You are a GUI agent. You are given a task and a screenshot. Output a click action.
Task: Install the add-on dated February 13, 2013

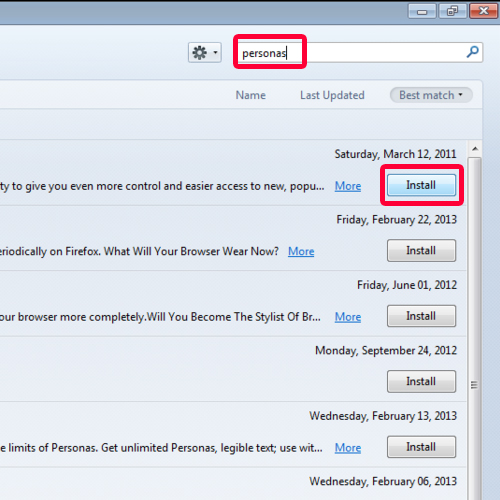click(421, 447)
